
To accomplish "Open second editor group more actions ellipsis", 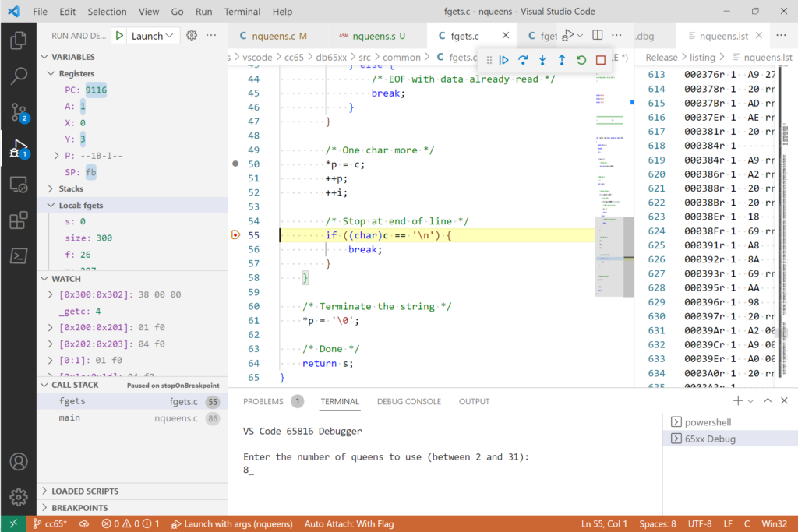I will 781,35.
